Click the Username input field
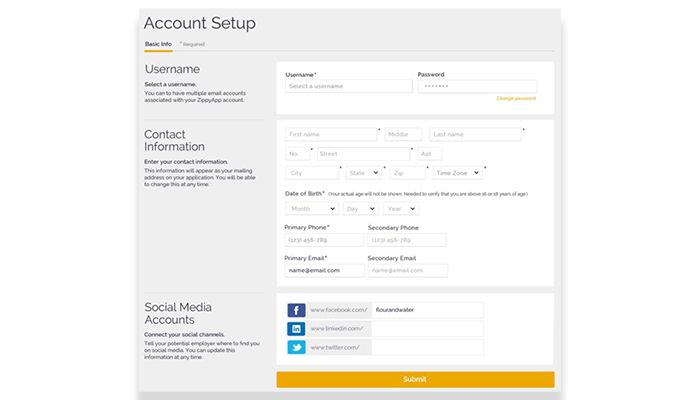This screenshot has height=400, width=700. coord(349,86)
